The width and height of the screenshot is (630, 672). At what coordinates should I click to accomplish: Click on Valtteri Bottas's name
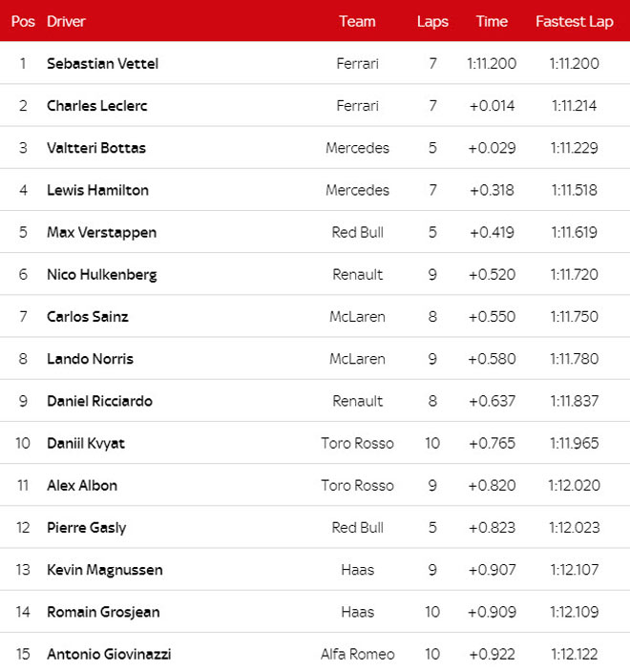[x=96, y=148]
